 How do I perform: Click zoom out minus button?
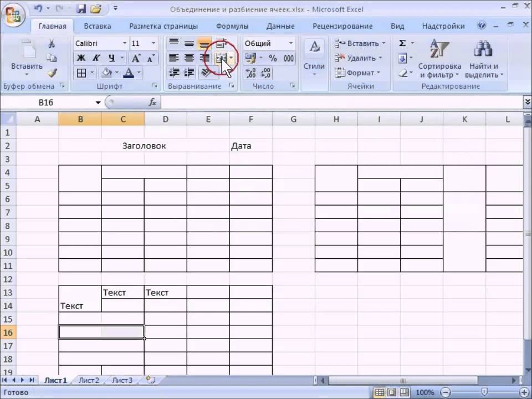pyautogui.click(x=446, y=392)
